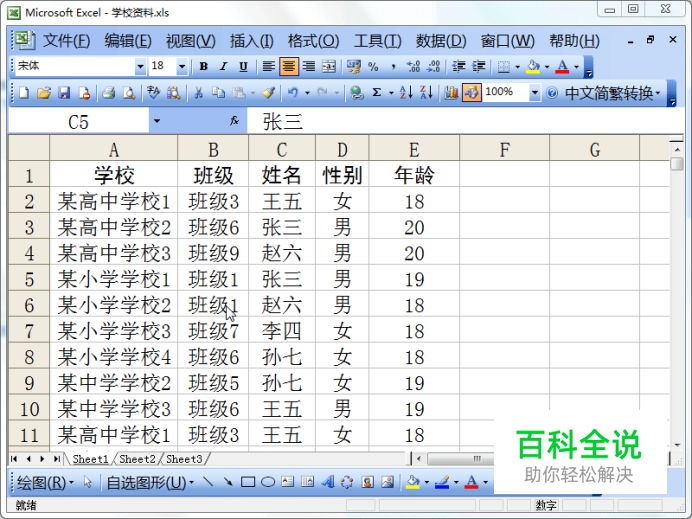This screenshot has height=519, width=692.
Task: Open a file with the Open folder icon
Action: (44, 93)
